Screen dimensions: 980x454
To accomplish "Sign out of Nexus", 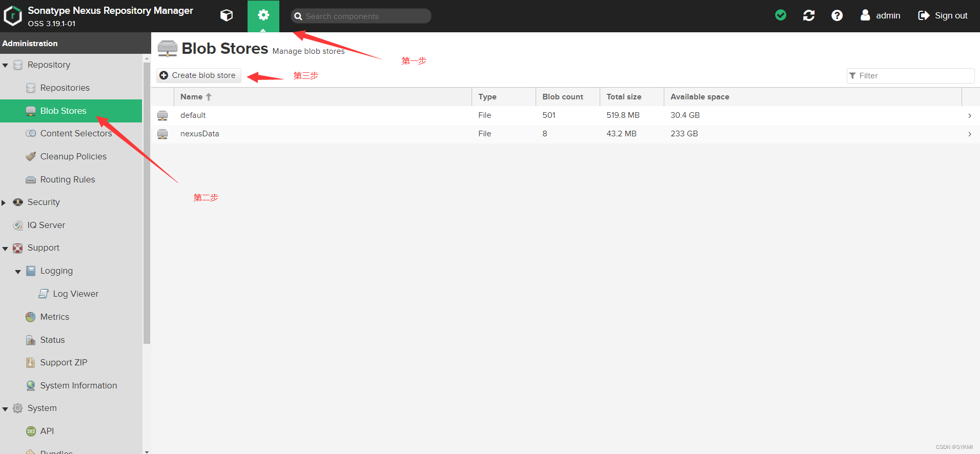I will (943, 15).
